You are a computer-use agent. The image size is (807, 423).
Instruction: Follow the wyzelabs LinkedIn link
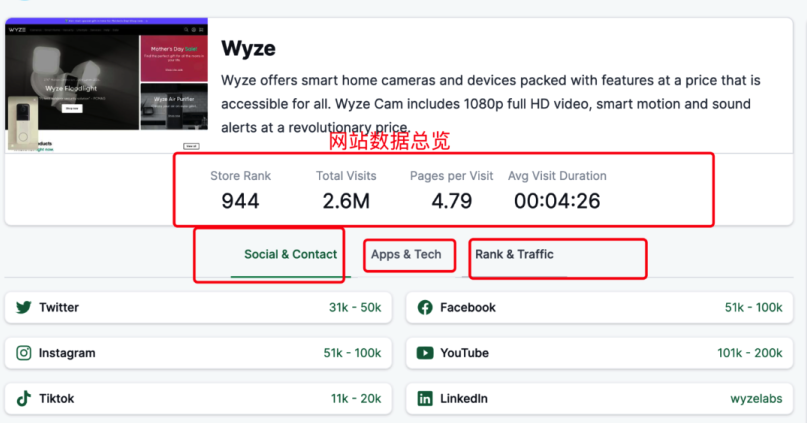pos(756,399)
